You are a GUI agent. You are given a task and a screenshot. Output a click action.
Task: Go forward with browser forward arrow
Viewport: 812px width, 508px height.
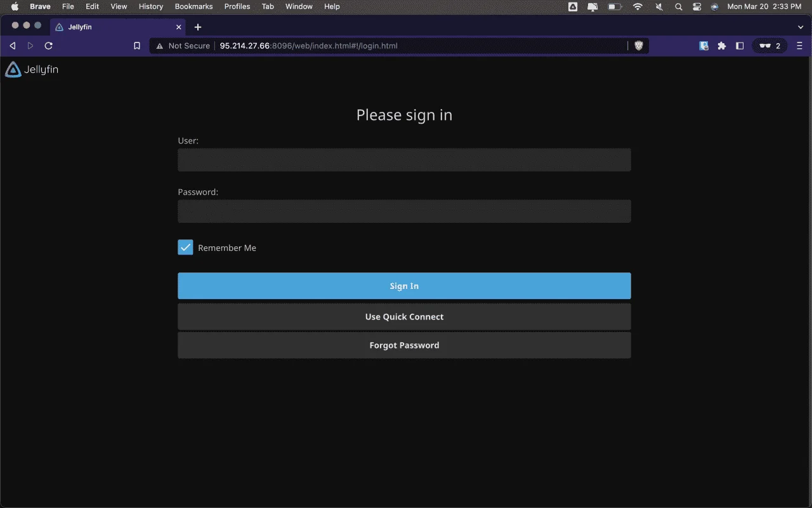coord(30,46)
